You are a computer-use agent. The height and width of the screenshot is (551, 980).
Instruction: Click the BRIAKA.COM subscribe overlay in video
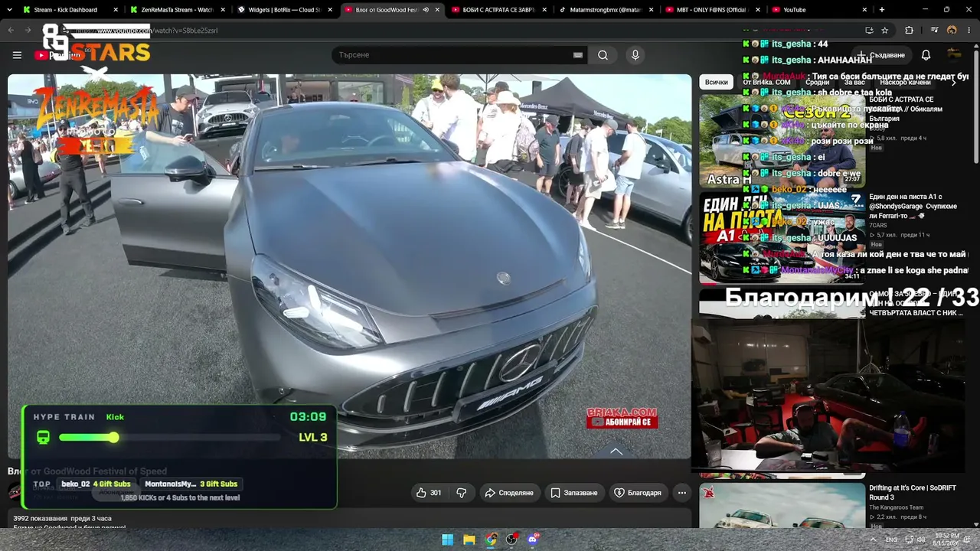[622, 418]
